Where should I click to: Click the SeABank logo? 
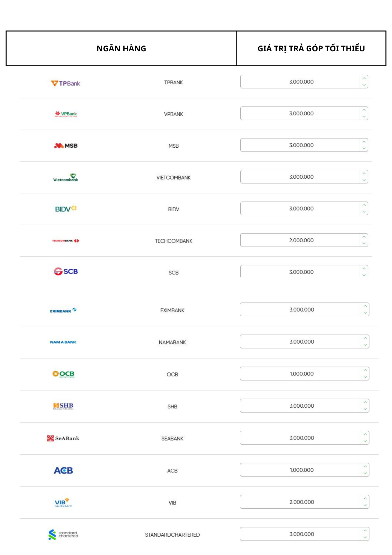63,438
